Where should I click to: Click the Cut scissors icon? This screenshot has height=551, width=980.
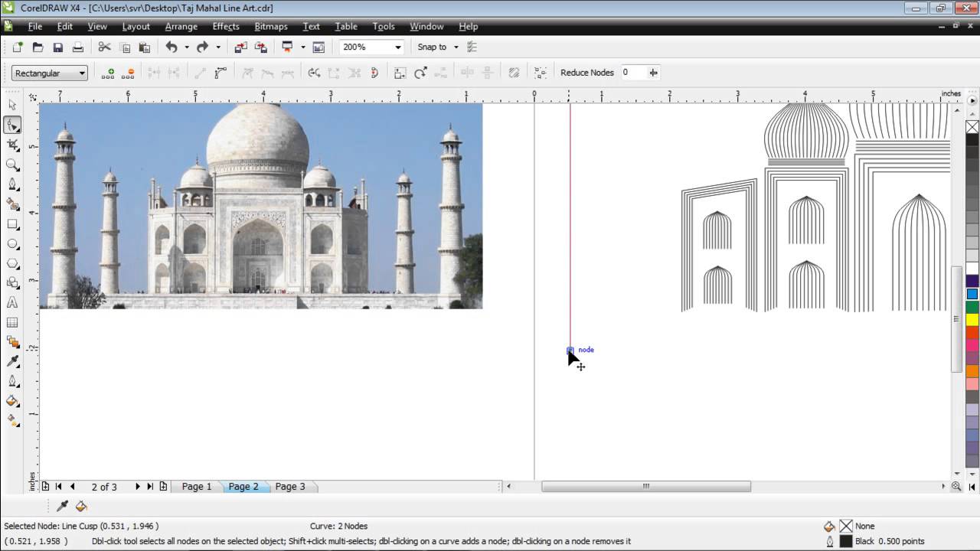pos(105,47)
